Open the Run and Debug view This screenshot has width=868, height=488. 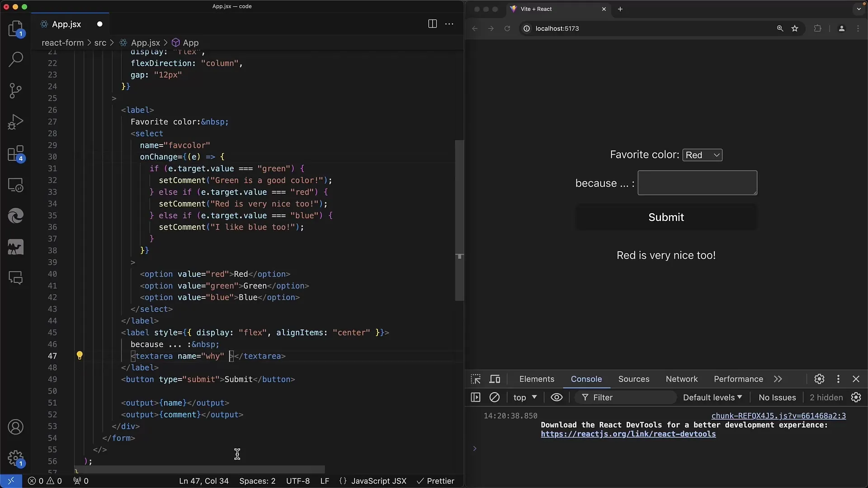click(16, 122)
